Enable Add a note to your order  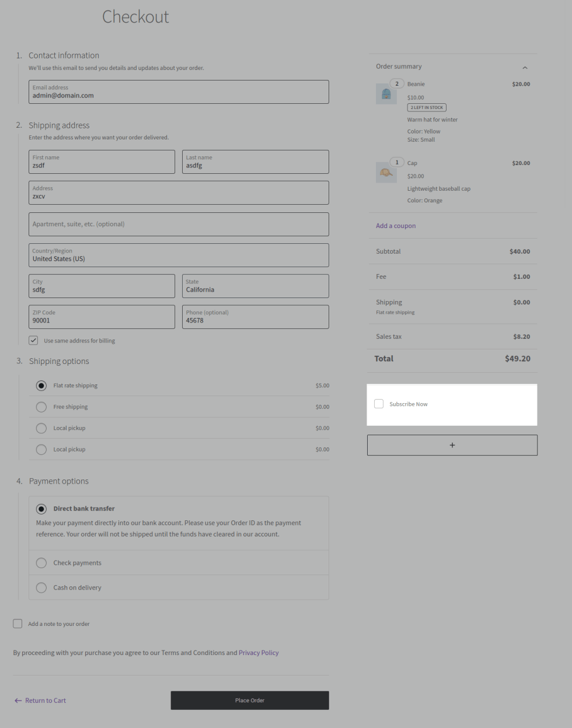pos(18,624)
